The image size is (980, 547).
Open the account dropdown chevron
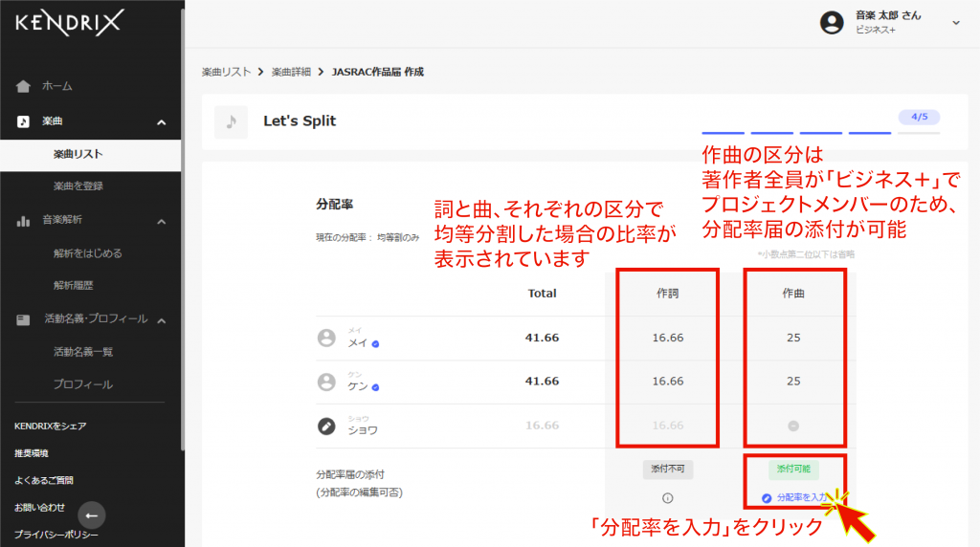[x=955, y=22]
